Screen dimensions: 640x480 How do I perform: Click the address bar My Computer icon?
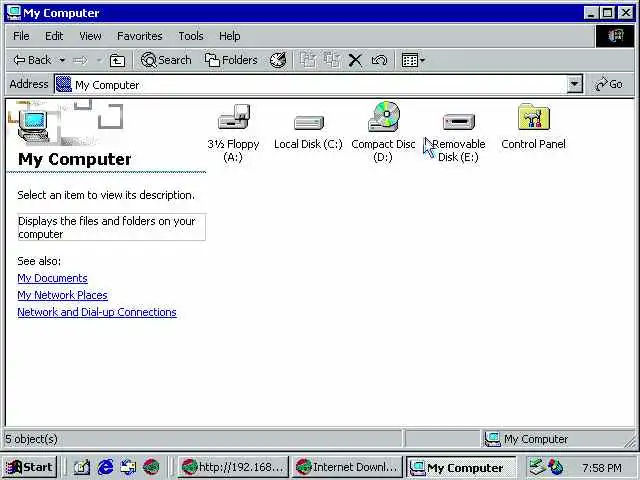click(64, 84)
